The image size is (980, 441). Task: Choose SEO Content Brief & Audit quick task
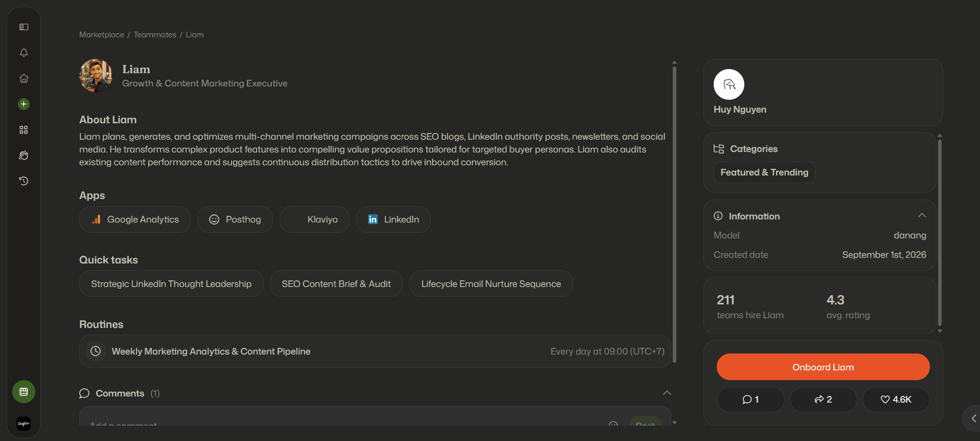point(336,284)
